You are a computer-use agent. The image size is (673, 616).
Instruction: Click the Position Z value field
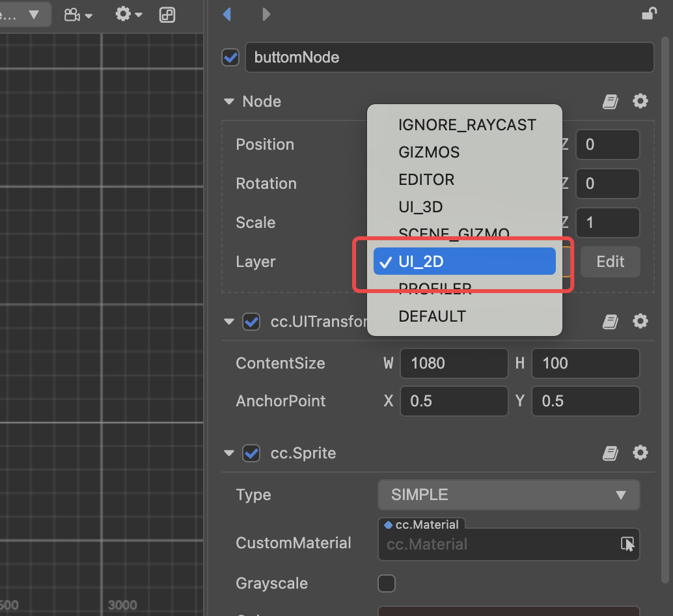point(607,145)
